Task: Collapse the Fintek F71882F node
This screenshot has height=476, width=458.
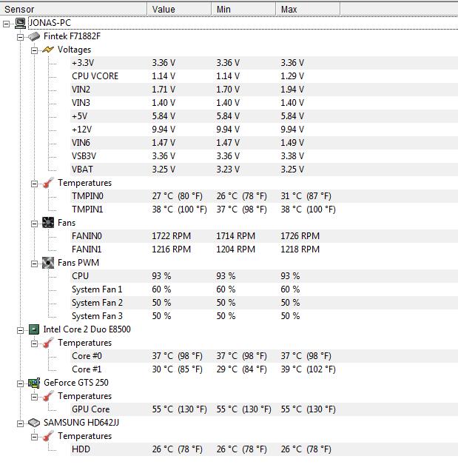Action: (x=20, y=37)
